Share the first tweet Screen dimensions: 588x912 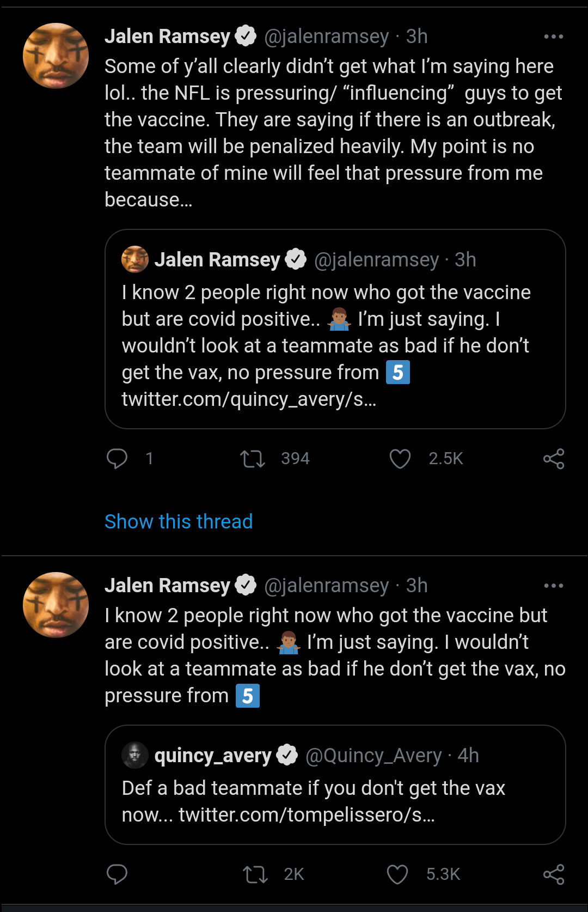pos(554,459)
